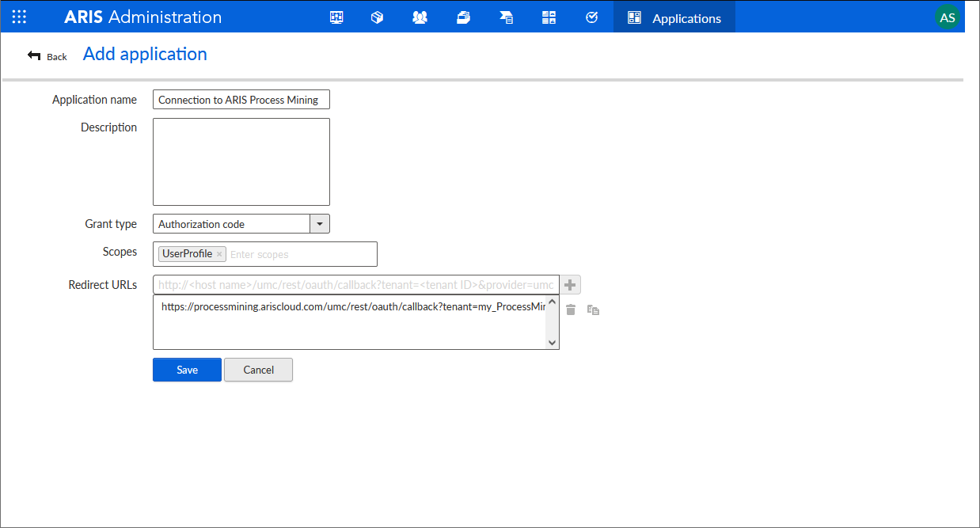Open the dashboard tiles icon in top bar
Viewport: 980px width, 528px height.
tap(549, 17)
